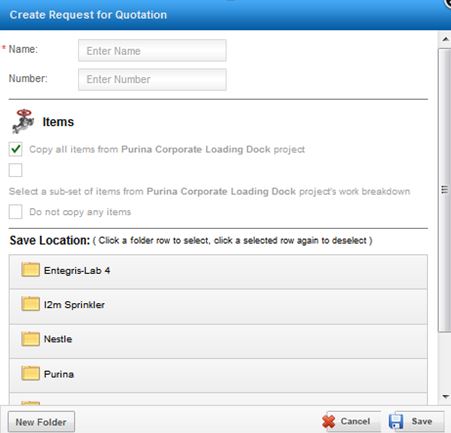This screenshot has height=433, width=451.
Task: Uncheck Copy all items from project checkbox
Action: pos(15,149)
